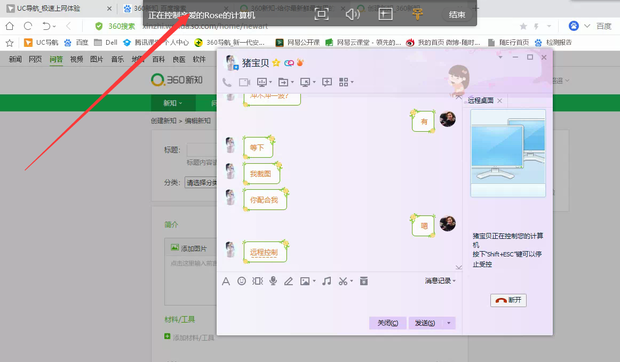Click the window layout icon in control bar
Viewport: 620px width, 362px height.
(x=385, y=14)
